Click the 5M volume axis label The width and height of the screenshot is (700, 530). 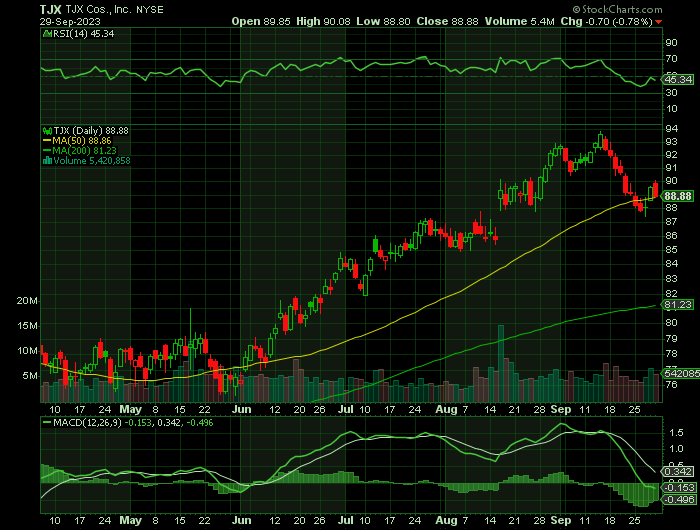[x=30, y=376]
